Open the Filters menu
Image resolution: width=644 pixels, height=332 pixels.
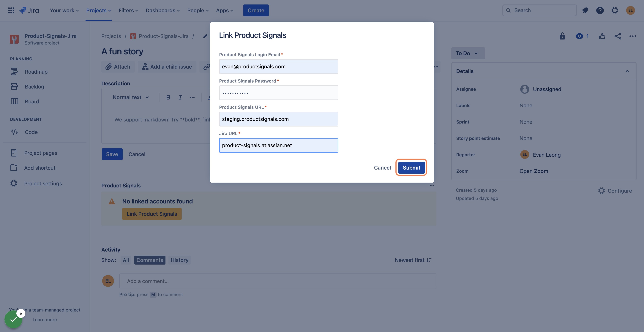(128, 10)
